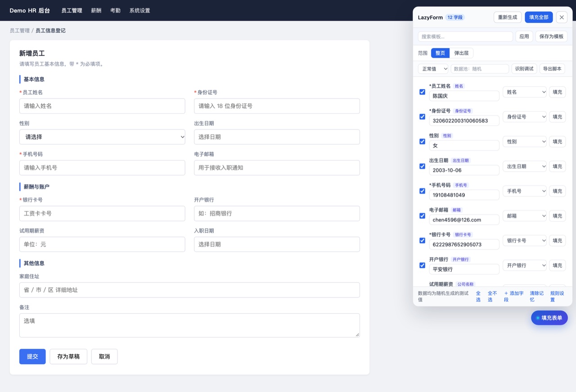Image resolution: width=576 pixels, height=392 pixels.
Task: Click 填充 beside the 员工姓名 row
Action: click(557, 92)
